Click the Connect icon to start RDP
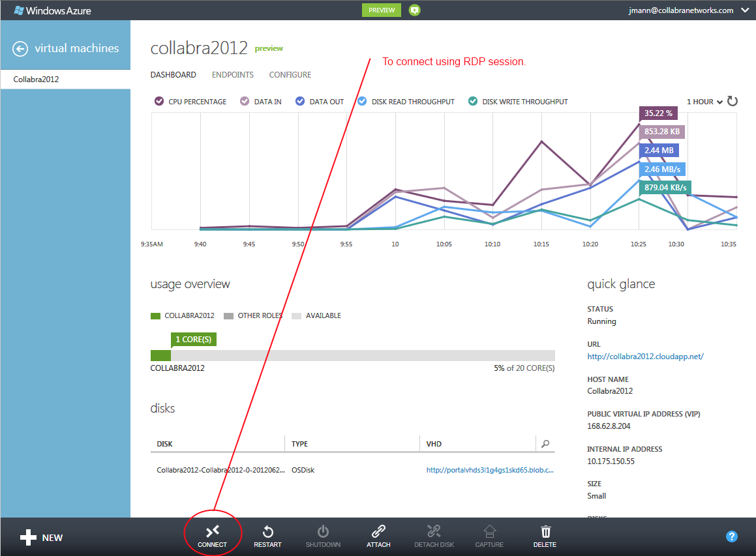 (x=212, y=531)
